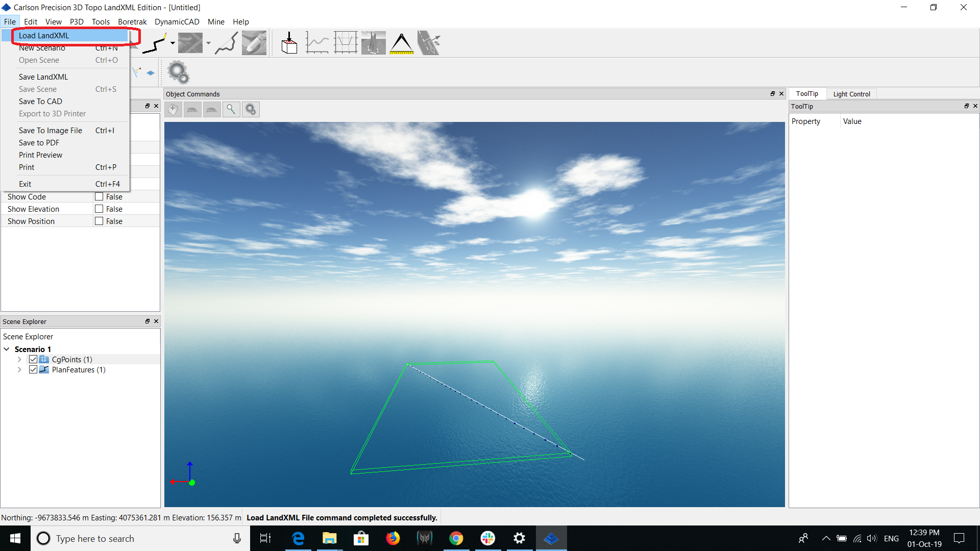Viewport: 980px width, 551px height.
Task: Choose Save to PDF entry
Action: 65,142
